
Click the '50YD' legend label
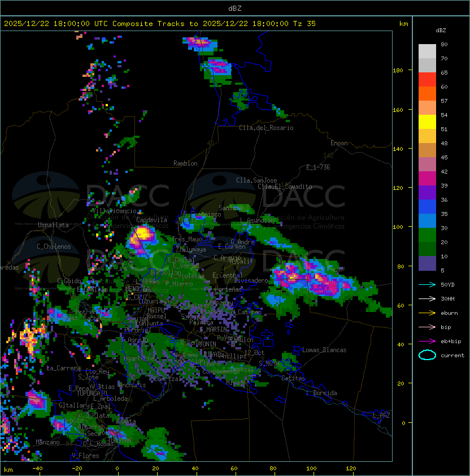point(447,284)
